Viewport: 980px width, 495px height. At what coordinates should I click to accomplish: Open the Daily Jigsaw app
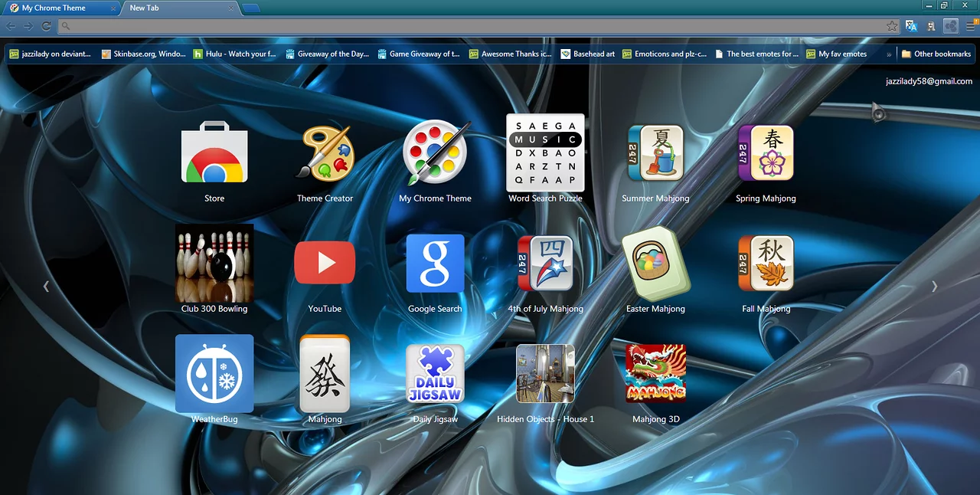click(x=435, y=373)
